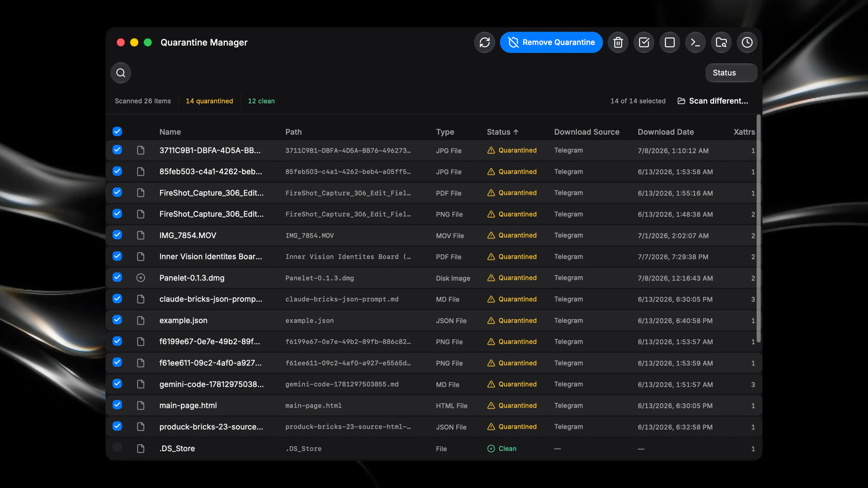This screenshot has height=488, width=868.
Task: Sort by the Name column header
Action: [170, 132]
